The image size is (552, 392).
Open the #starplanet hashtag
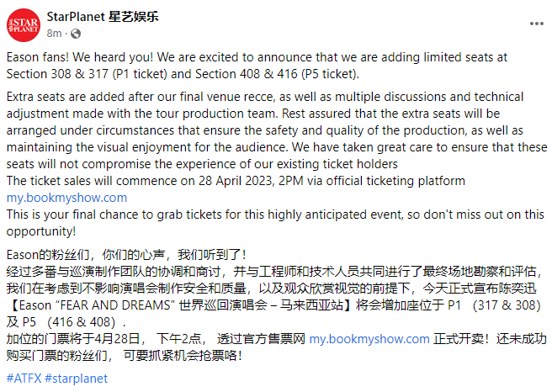click(76, 379)
